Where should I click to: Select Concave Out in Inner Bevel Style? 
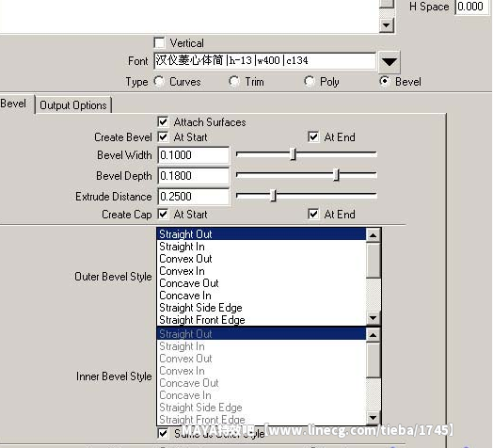coord(262,383)
